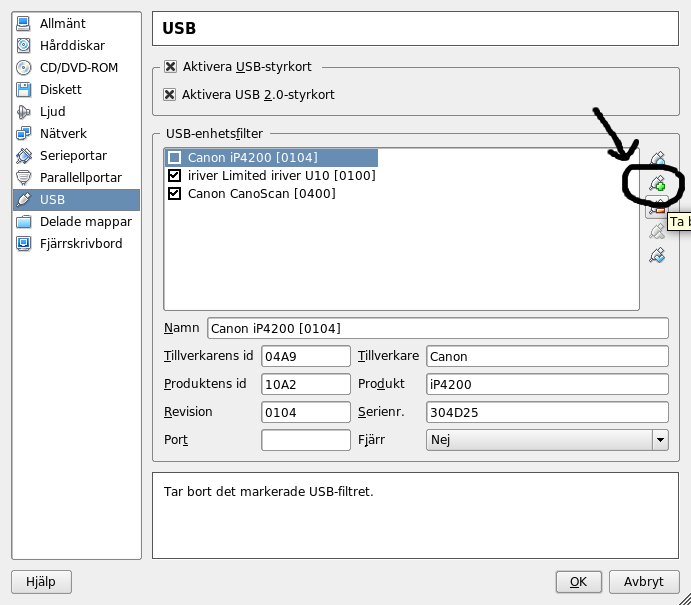Click the Tillverkarens id field with 04A9

(x=306, y=356)
